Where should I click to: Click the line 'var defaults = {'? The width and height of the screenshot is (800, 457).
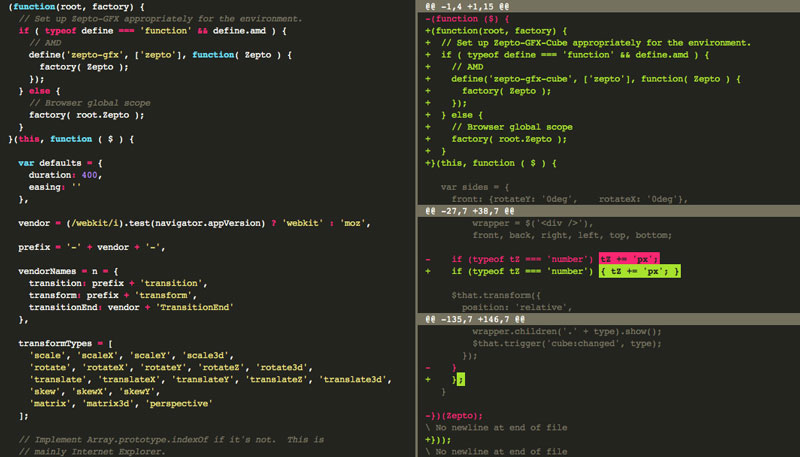(x=60, y=163)
